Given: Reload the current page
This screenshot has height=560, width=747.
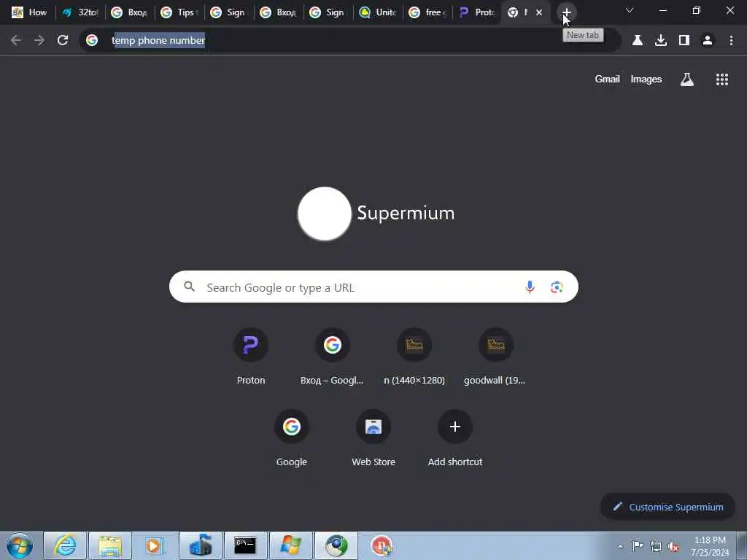Looking at the screenshot, I should [63, 41].
